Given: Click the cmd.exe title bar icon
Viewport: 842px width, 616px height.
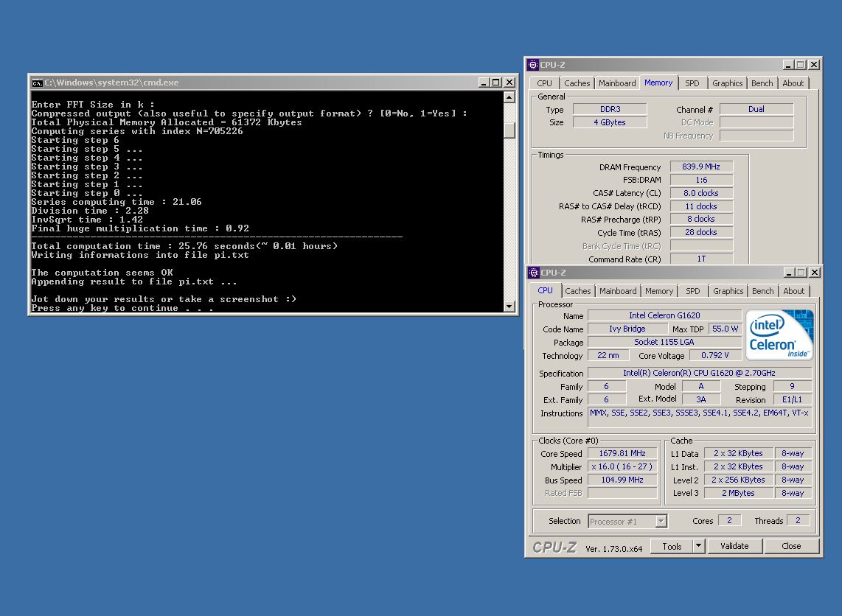Looking at the screenshot, I should pyautogui.click(x=37, y=83).
